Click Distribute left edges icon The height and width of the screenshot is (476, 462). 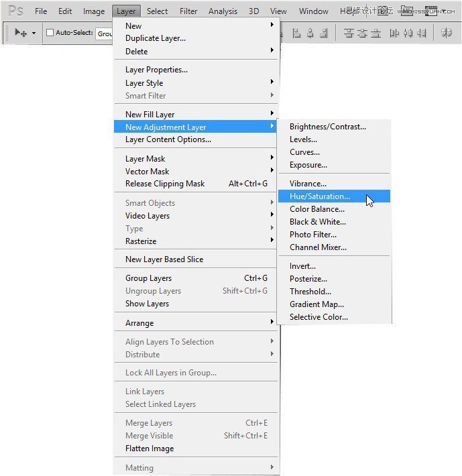394,33
